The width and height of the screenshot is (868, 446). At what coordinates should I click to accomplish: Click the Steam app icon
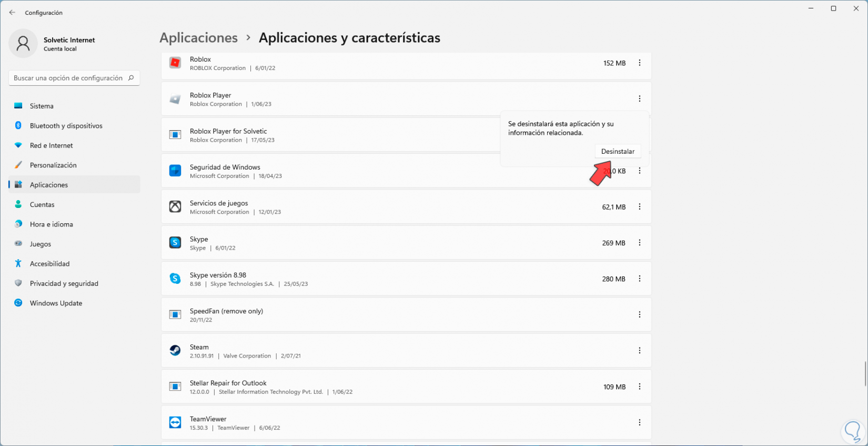pyautogui.click(x=175, y=351)
